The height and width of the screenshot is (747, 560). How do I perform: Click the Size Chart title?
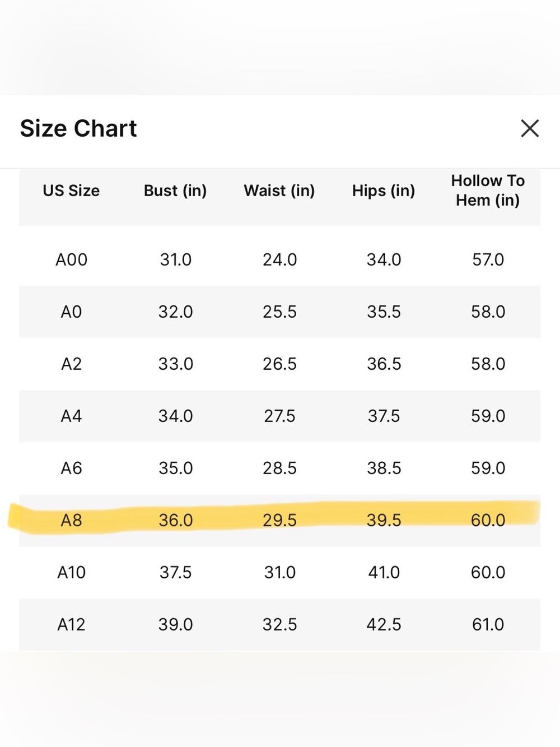tap(78, 128)
